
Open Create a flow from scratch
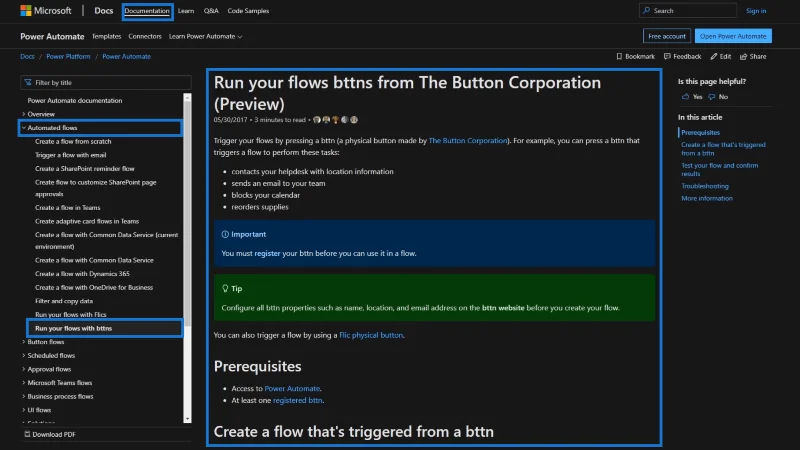pos(73,141)
